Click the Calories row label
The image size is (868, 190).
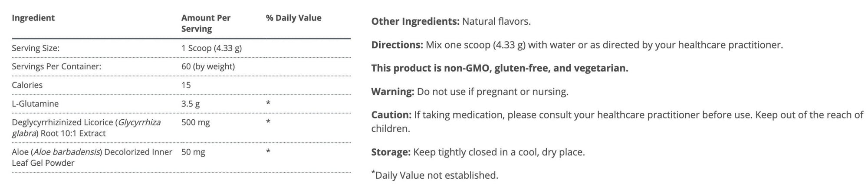click(x=27, y=85)
